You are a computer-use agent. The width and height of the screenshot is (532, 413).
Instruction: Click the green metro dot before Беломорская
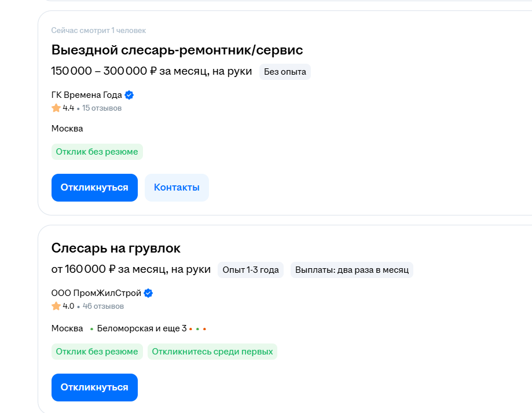(91, 329)
